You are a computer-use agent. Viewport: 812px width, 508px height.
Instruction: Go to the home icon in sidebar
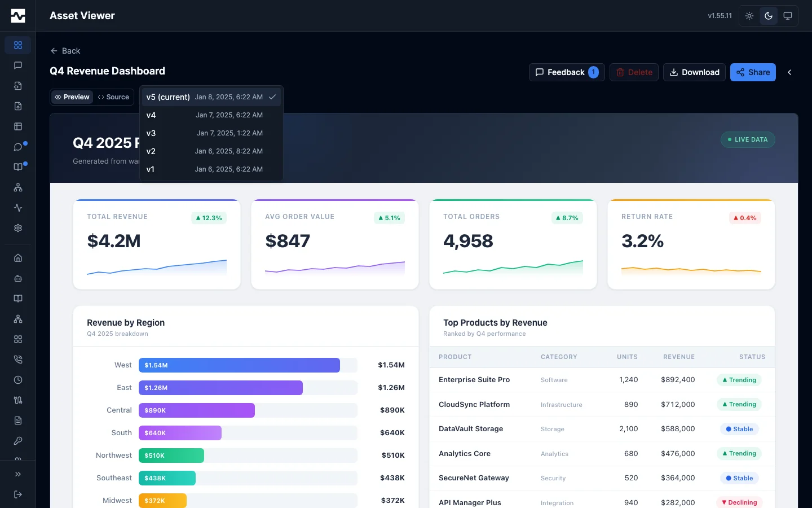point(18,258)
